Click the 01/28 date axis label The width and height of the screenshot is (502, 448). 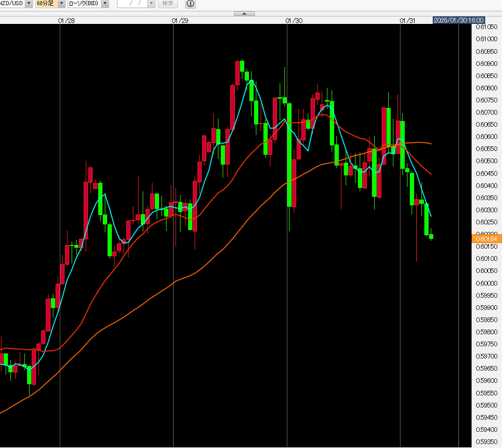point(67,20)
